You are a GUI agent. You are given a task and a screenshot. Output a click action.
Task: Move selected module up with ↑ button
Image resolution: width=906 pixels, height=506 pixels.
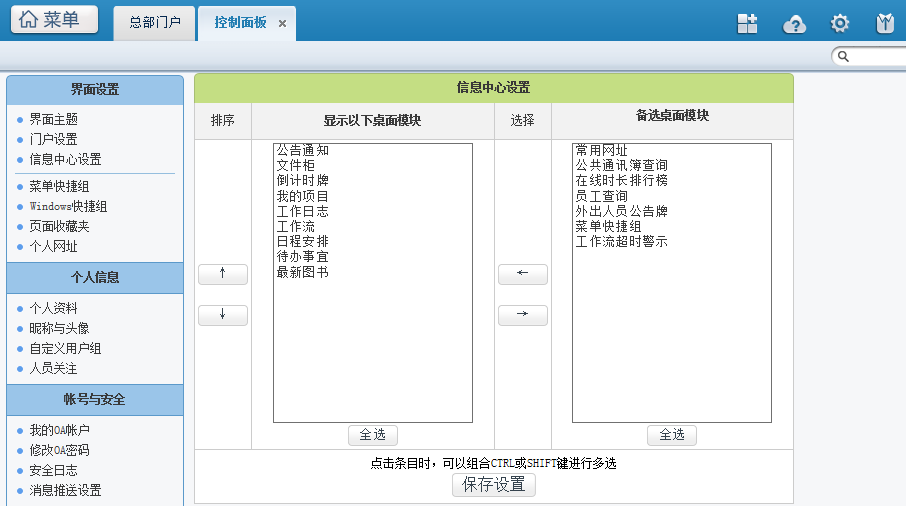[222, 274]
